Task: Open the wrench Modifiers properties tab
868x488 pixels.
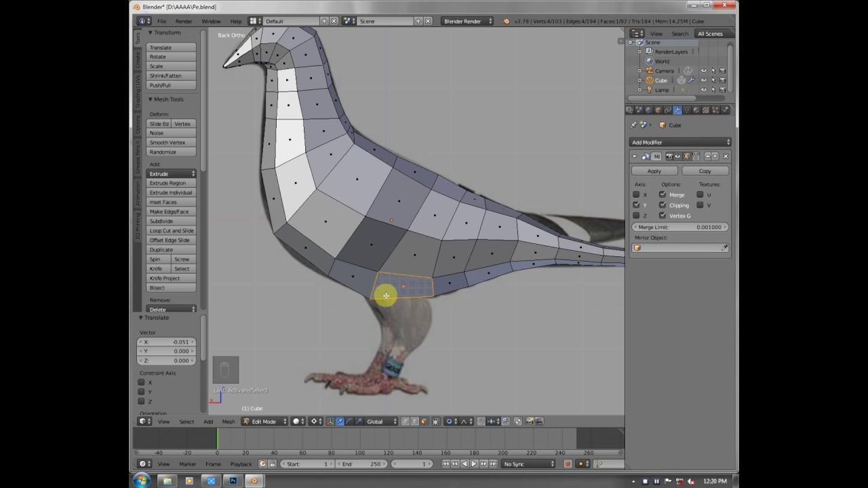Action: (677, 110)
